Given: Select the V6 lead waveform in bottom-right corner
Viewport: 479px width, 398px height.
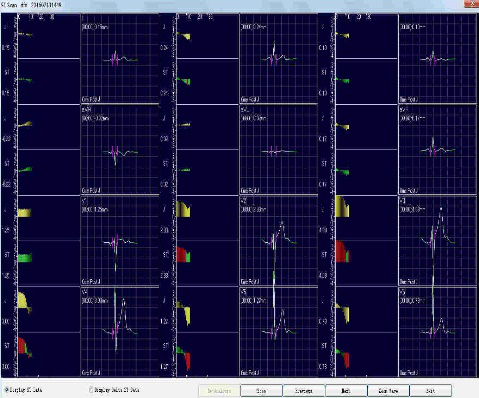Looking at the screenshot, I should point(437,332).
